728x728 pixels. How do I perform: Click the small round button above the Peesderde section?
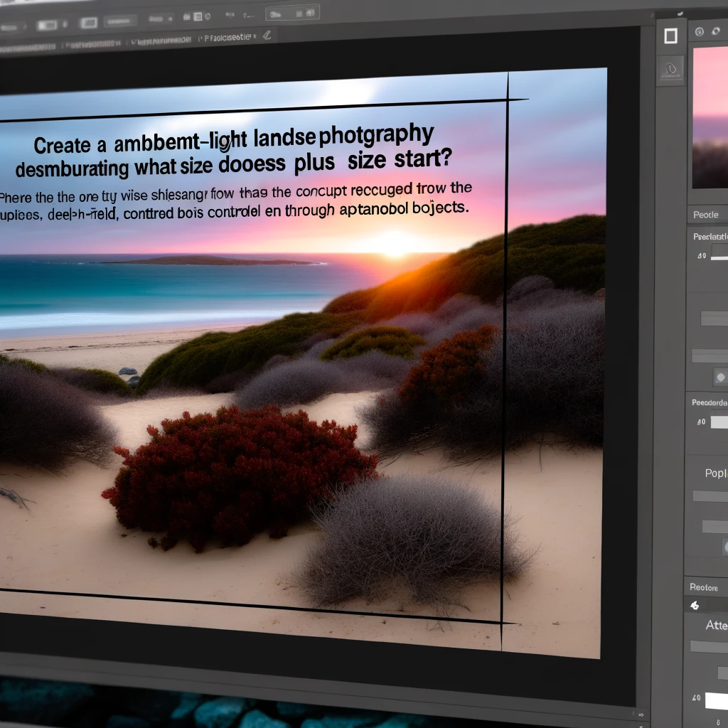point(720,378)
